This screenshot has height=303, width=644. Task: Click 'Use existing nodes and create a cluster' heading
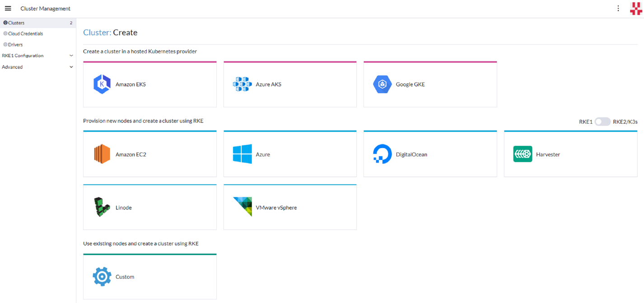point(141,243)
